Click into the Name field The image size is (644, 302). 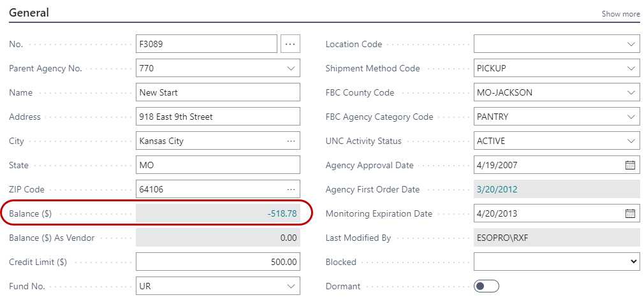217,92
